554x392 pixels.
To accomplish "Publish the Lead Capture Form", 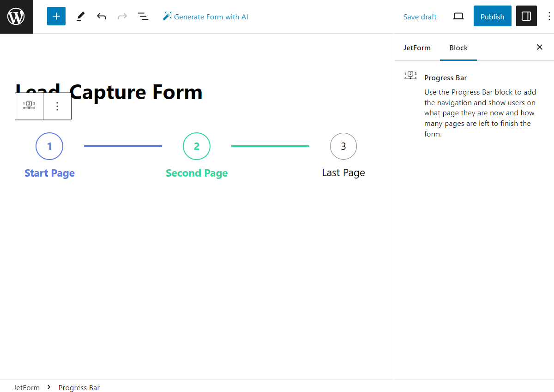I will [492, 16].
